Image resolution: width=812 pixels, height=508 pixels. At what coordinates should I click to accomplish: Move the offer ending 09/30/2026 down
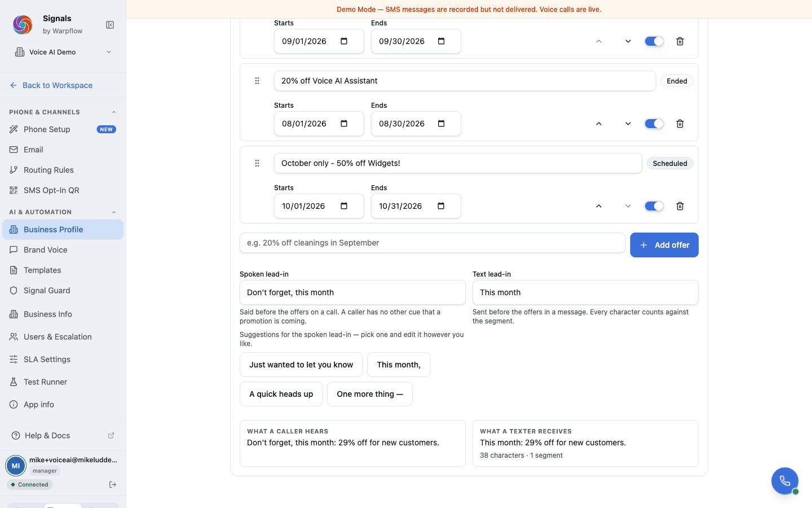pyautogui.click(x=628, y=41)
